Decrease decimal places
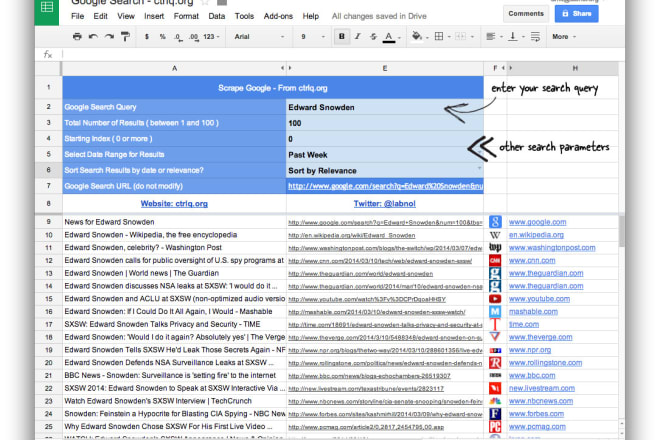The image size is (660, 440). pyautogui.click(x=178, y=37)
